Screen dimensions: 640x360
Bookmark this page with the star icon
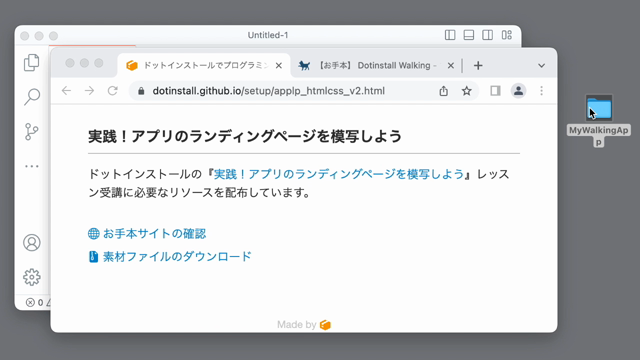[x=467, y=91]
